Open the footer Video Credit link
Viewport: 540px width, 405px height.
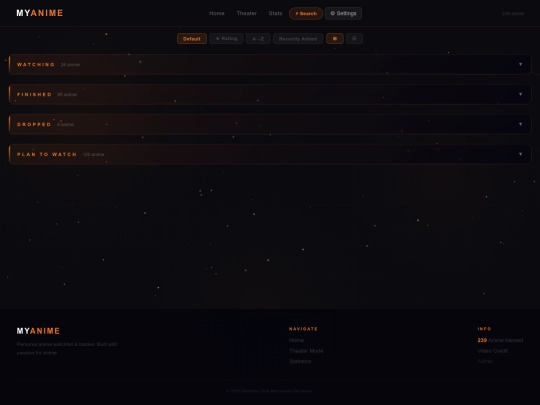coord(492,351)
